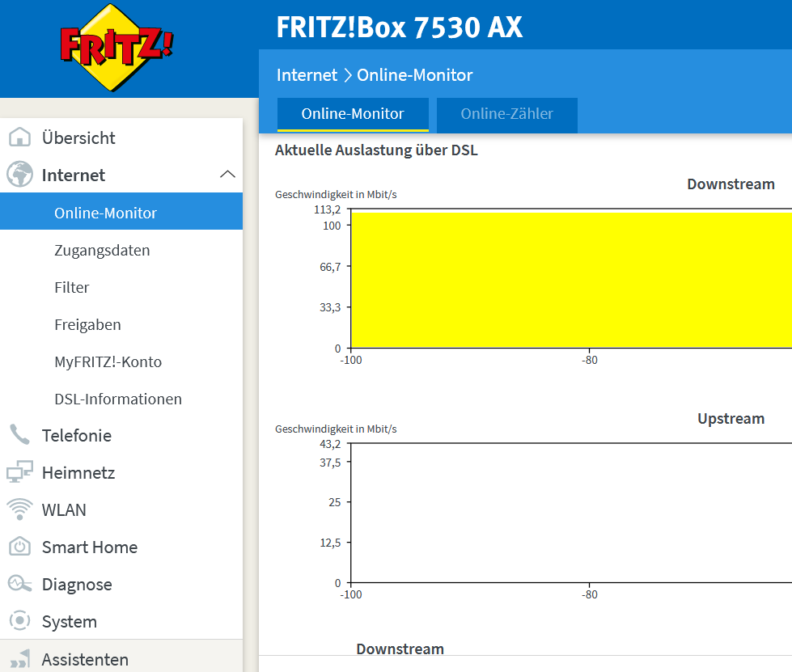The width and height of the screenshot is (792, 672).
Task: Open the Heimnetz menu
Action: pyautogui.click(x=121, y=472)
